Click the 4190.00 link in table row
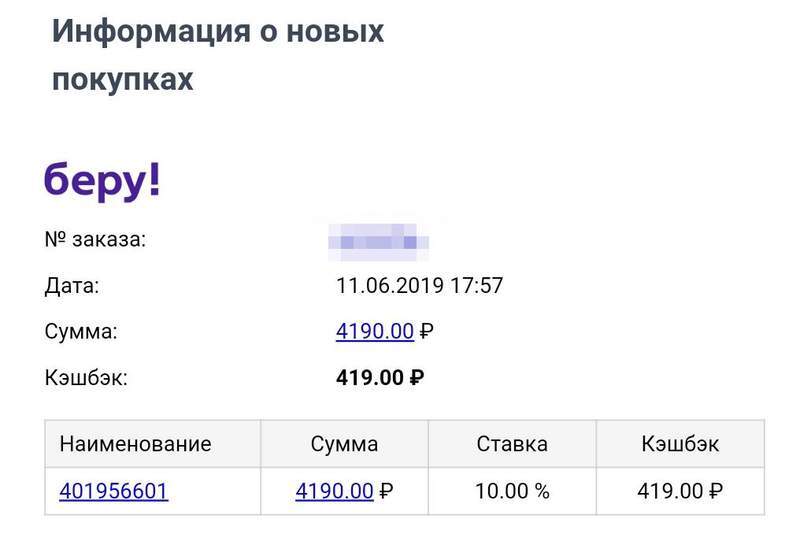The height and width of the screenshot is (545, 800). pos(334,491)
